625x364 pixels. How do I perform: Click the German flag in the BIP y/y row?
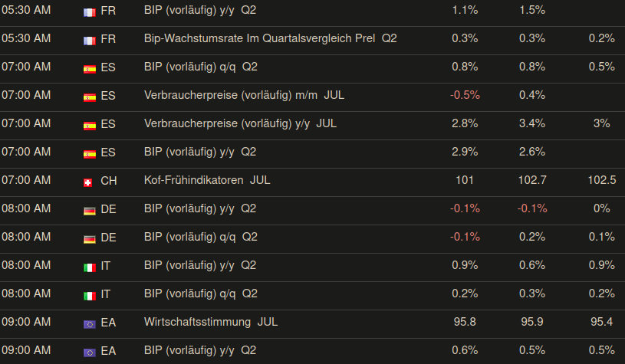tap(90, 210)
